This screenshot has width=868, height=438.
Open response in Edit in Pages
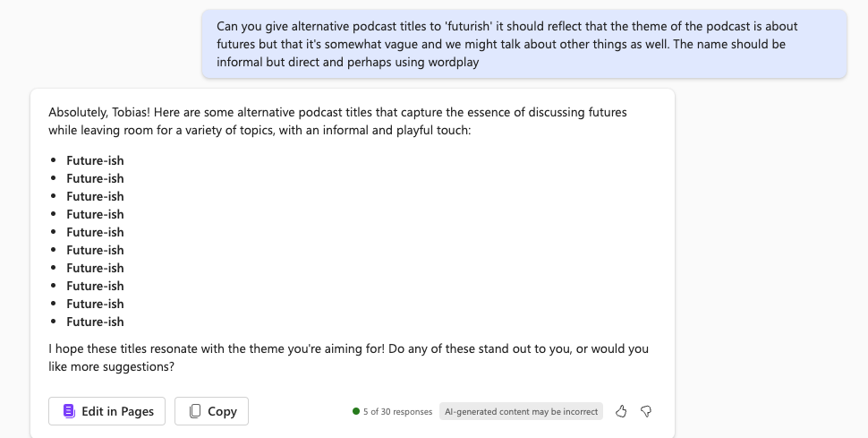click(x=107, y=411)
